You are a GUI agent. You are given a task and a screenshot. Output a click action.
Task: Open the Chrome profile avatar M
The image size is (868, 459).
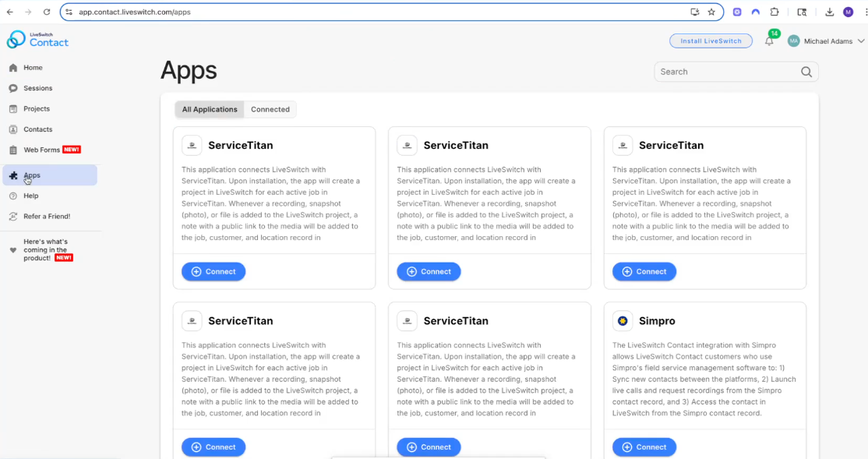tap(848, 12)
